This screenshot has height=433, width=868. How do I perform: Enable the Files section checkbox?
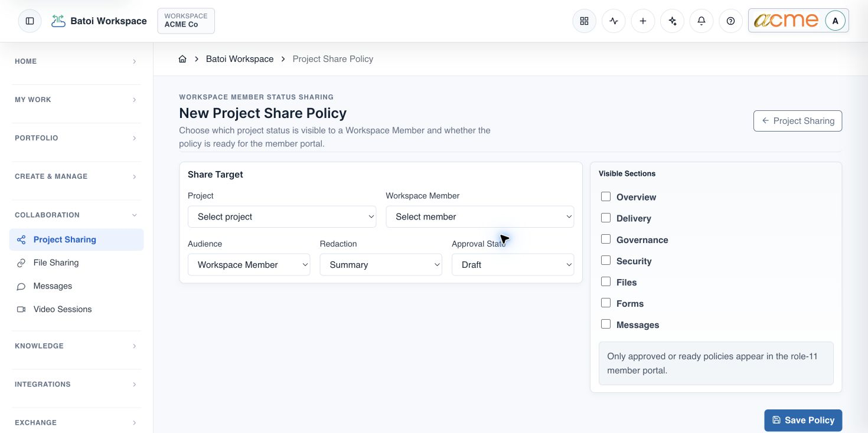pos(606,281)
